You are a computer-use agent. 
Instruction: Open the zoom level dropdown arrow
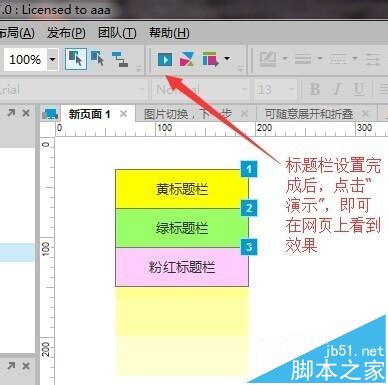(x=53, y=60)
